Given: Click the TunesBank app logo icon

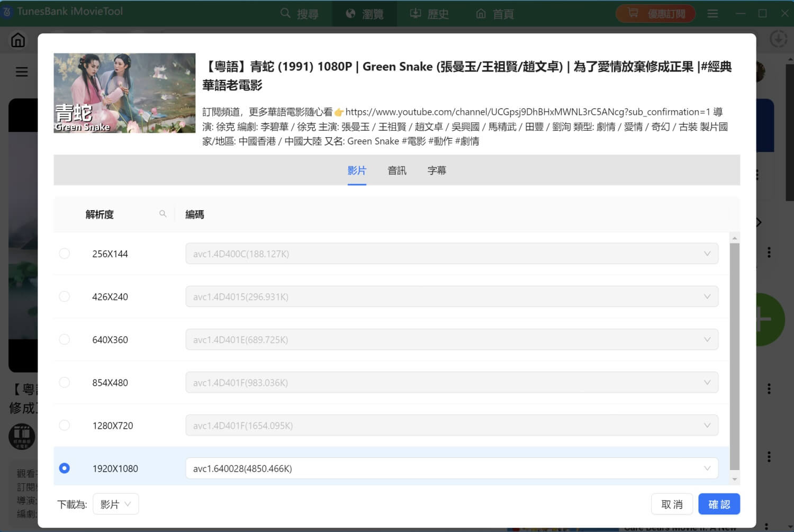Looking at the screenshot, I should pyautogui.click(x=7, y=12).
